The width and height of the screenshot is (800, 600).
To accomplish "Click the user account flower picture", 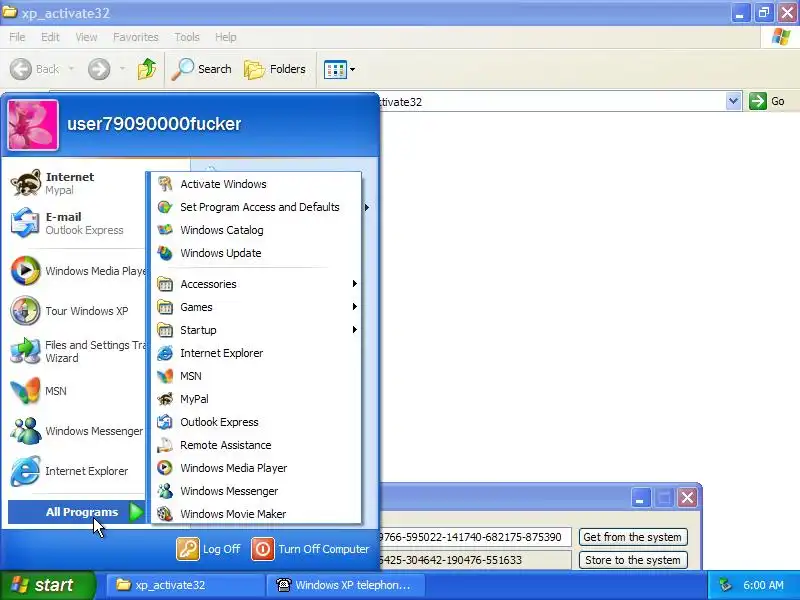I will click(x=33, y=125).
